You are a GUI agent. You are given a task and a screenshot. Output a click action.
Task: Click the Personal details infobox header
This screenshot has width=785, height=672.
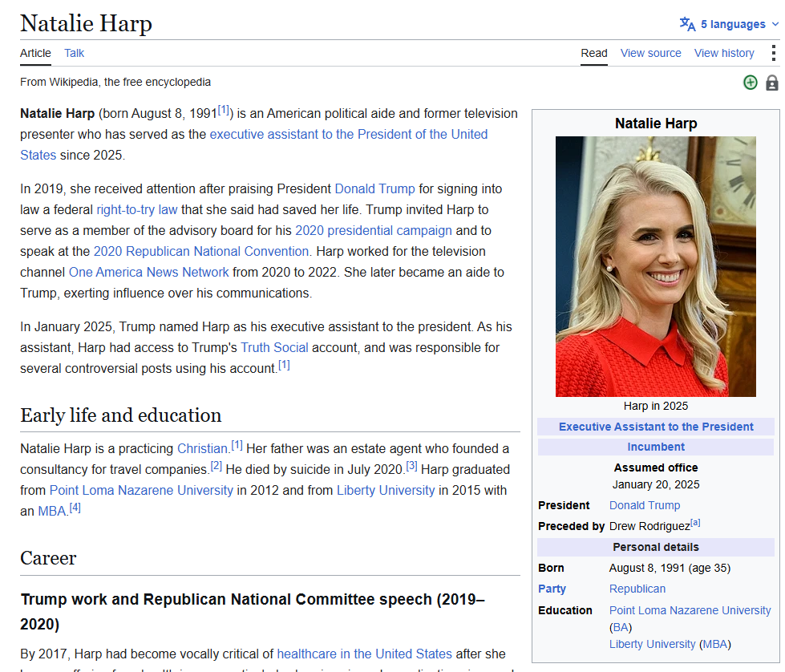pyautogui.click(x=656, y=547)
